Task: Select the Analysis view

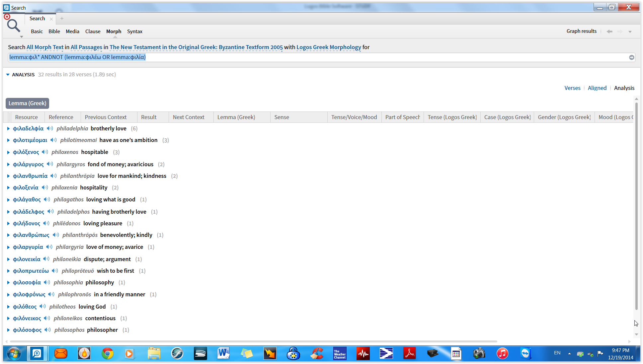Action: coord(624,88)
